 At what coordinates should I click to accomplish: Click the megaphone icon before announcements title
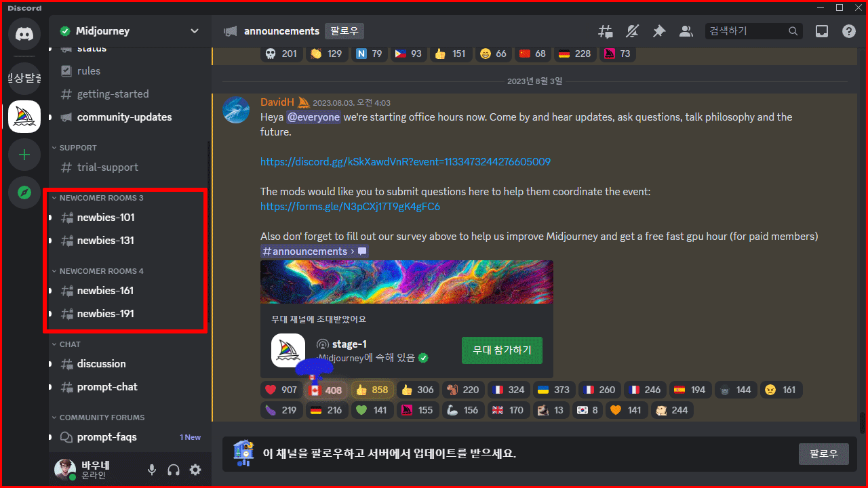[231, 31]
